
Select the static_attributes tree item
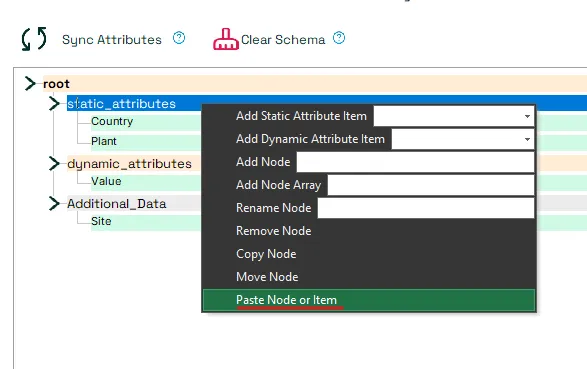click(x=121, y=104)
